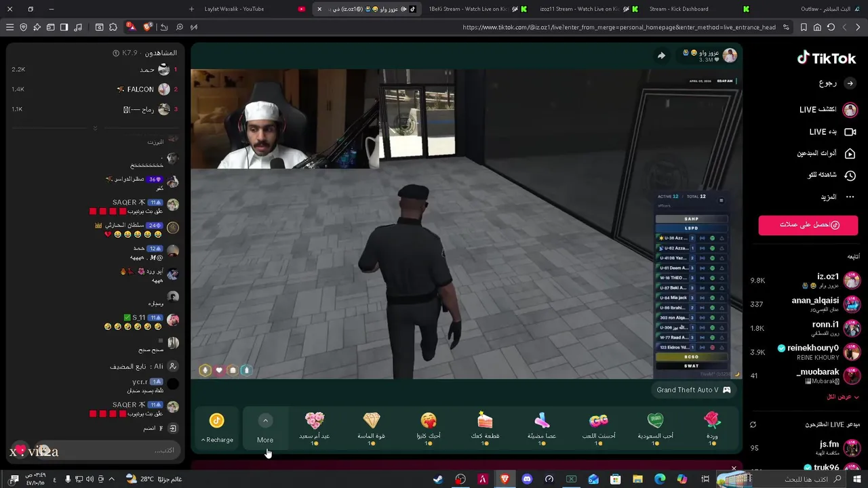Click the TikTok logo
868x488 pixels.
point(826,58)
